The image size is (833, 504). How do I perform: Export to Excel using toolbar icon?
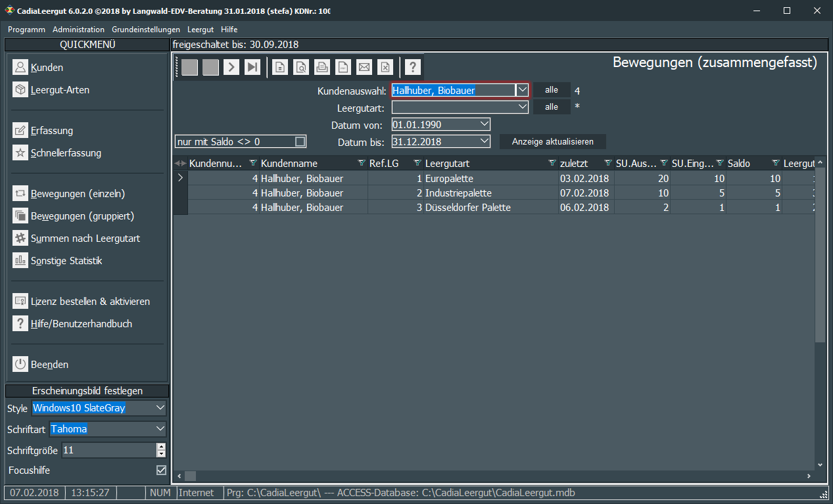pyautogui.click(x=385, y=67)
